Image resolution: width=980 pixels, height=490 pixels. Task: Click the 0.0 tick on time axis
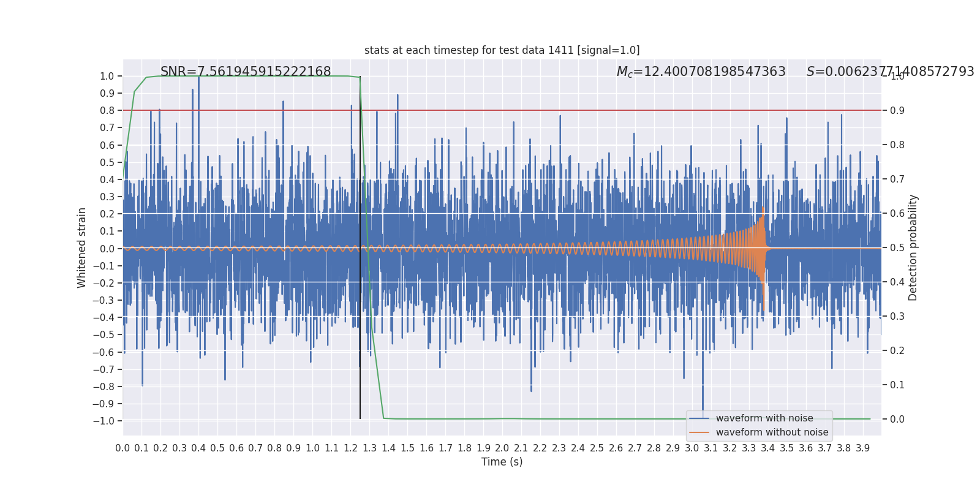[x=123, y=448]
